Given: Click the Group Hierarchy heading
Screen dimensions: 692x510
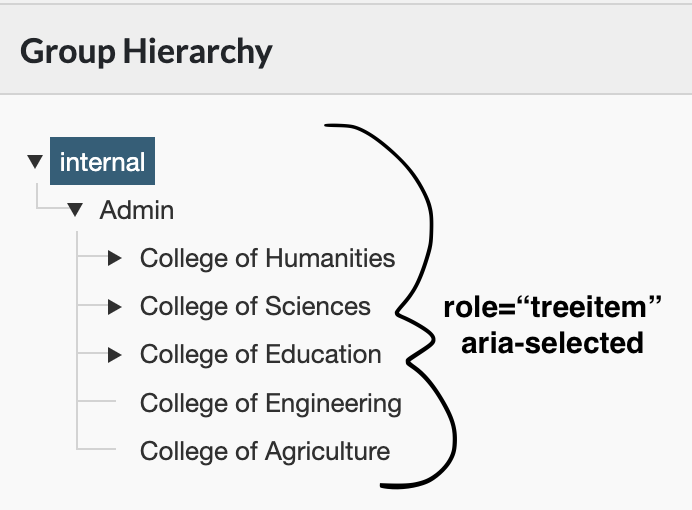Looking at the screenshot, I should pyautogui.click(x=146, y=52).
